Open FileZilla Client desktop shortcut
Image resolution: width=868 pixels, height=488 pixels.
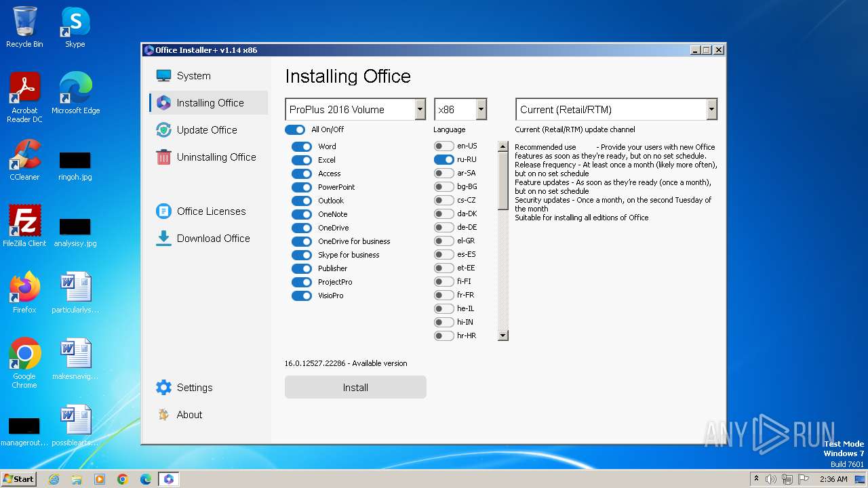(24, 226)
